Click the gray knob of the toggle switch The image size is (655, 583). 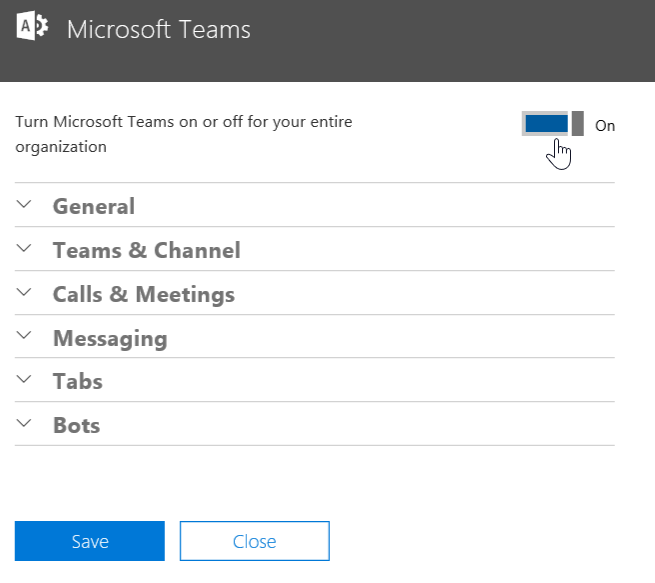coord(578,124)
